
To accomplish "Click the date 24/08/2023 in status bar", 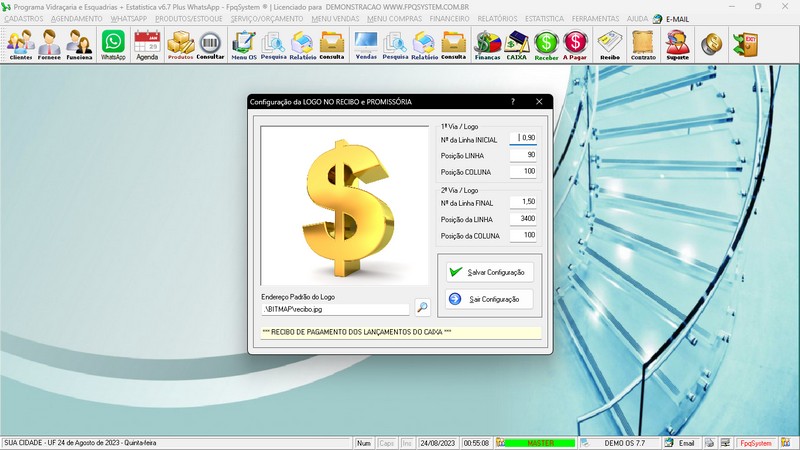I will pos(438,443).
